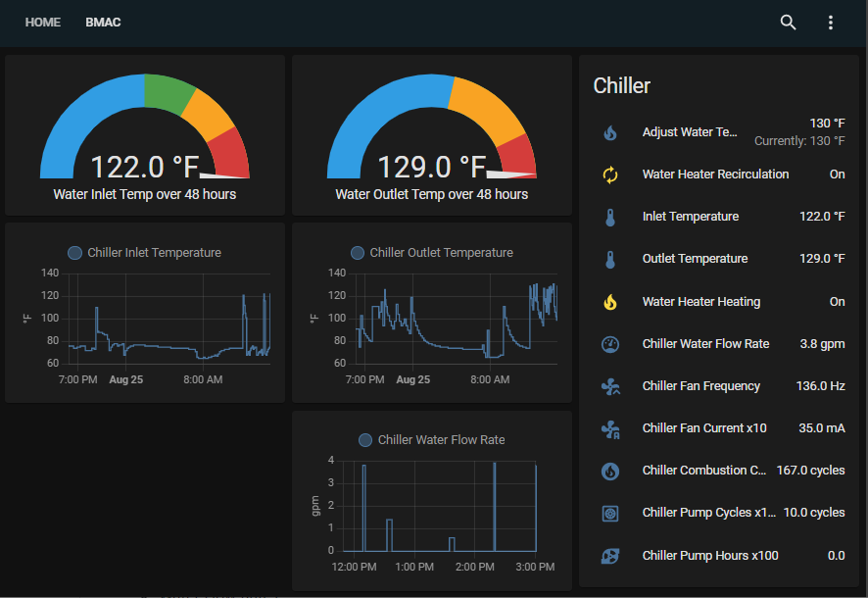The image size is (868, 598).
Task: Click the Chiller Fan Current x10 label
Action: click(x=704, y=428)
